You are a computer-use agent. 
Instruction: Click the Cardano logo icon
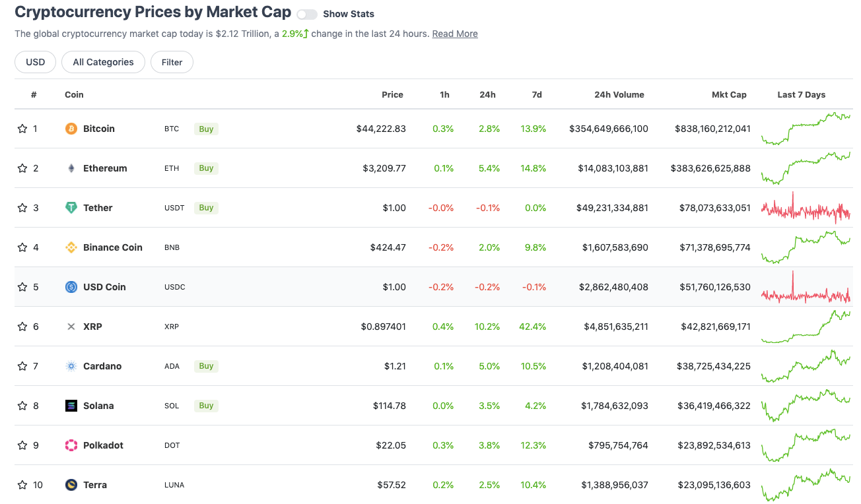71,366
